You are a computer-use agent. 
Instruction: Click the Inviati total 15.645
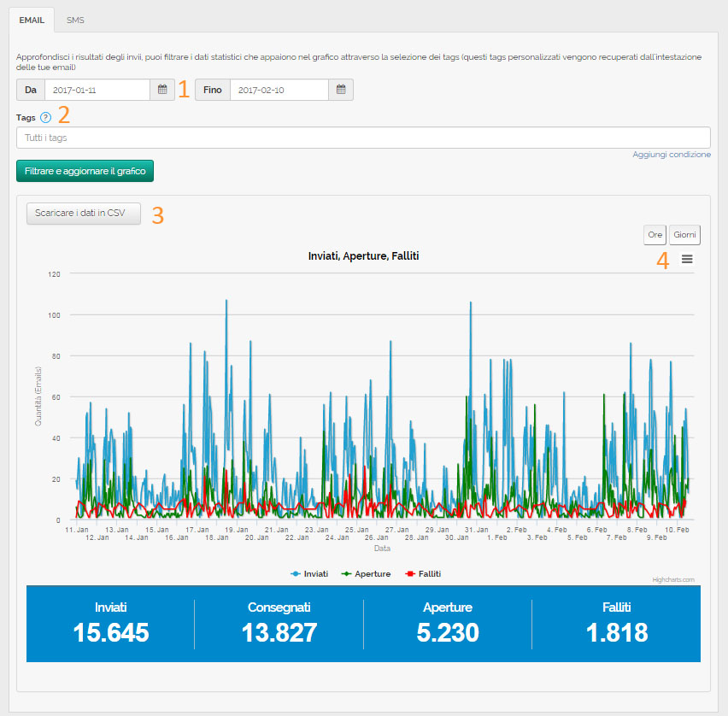111,632
